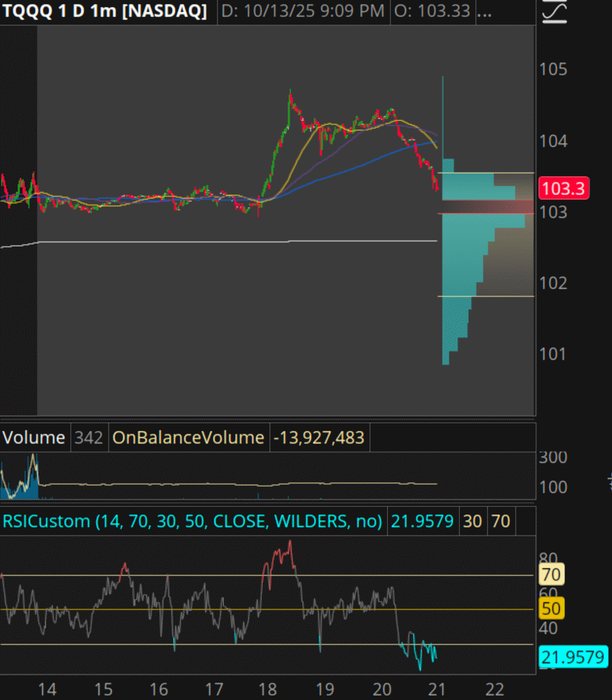Click the RSICustom study label
This screenshot has height=700, width=612.
pyautogui.click(x=192, y=521)
